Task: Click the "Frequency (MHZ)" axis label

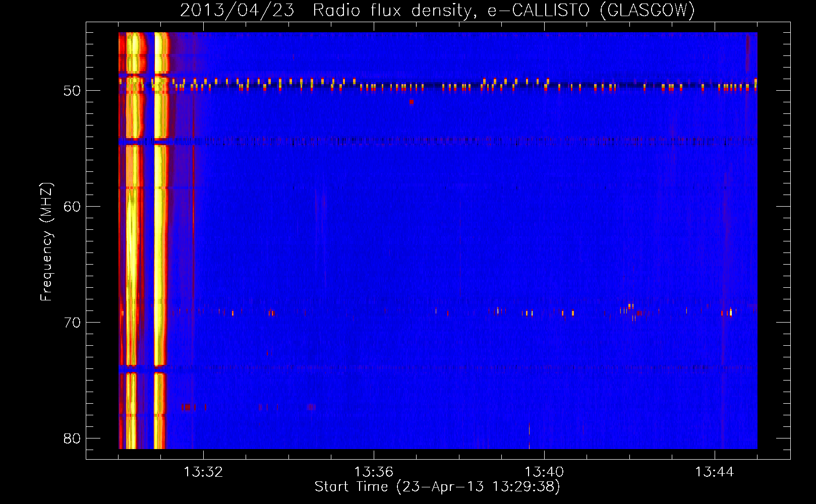Action: 46,242
